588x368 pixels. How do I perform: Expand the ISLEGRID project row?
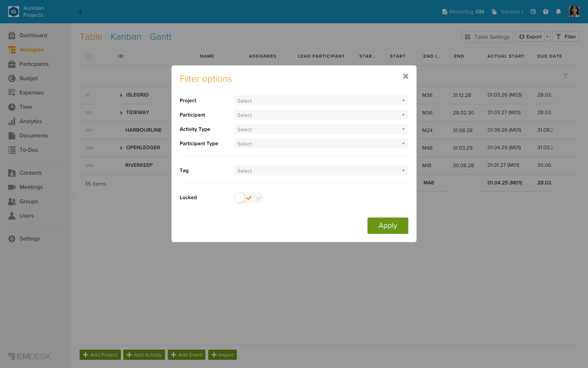coord(121,95)
